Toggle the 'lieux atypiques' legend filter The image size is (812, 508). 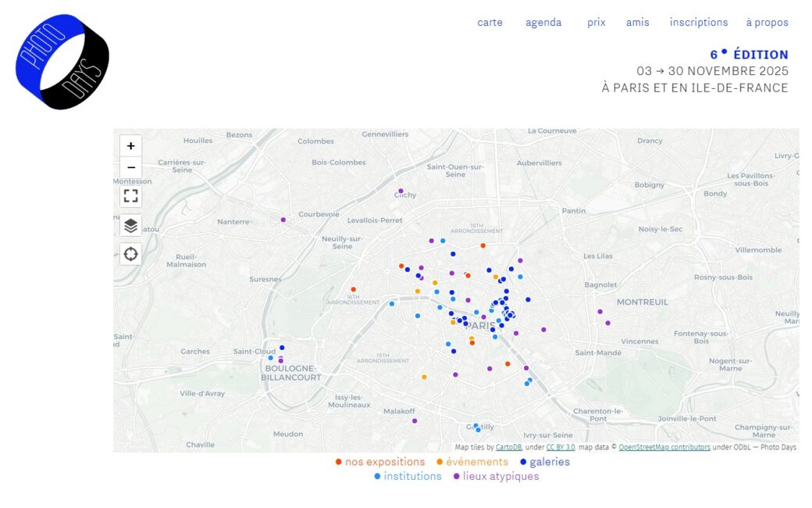pos(496,476)
